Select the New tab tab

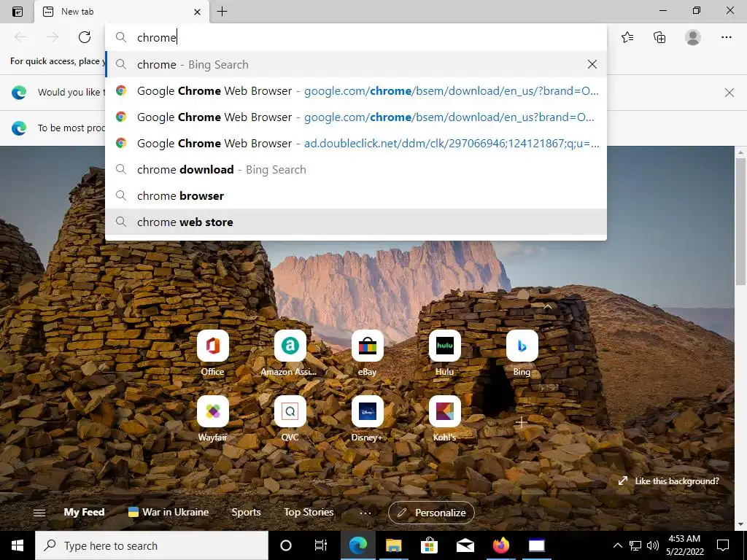tap(122, 12)
